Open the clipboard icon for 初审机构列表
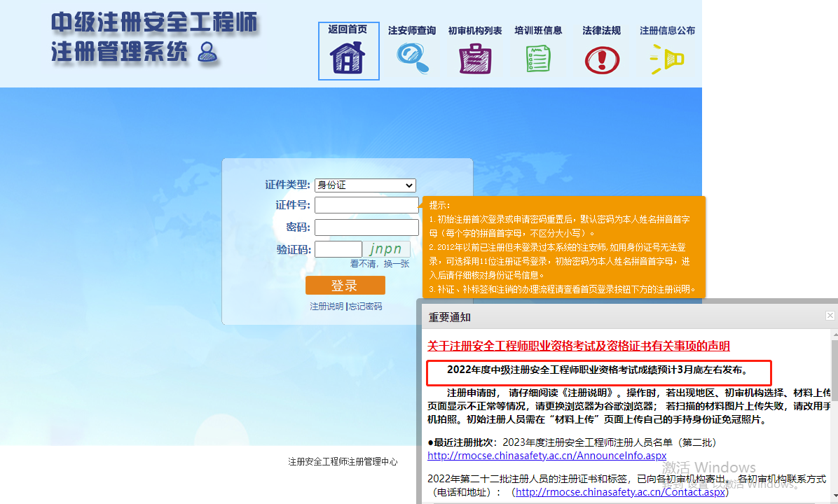 tap(474, 59)
